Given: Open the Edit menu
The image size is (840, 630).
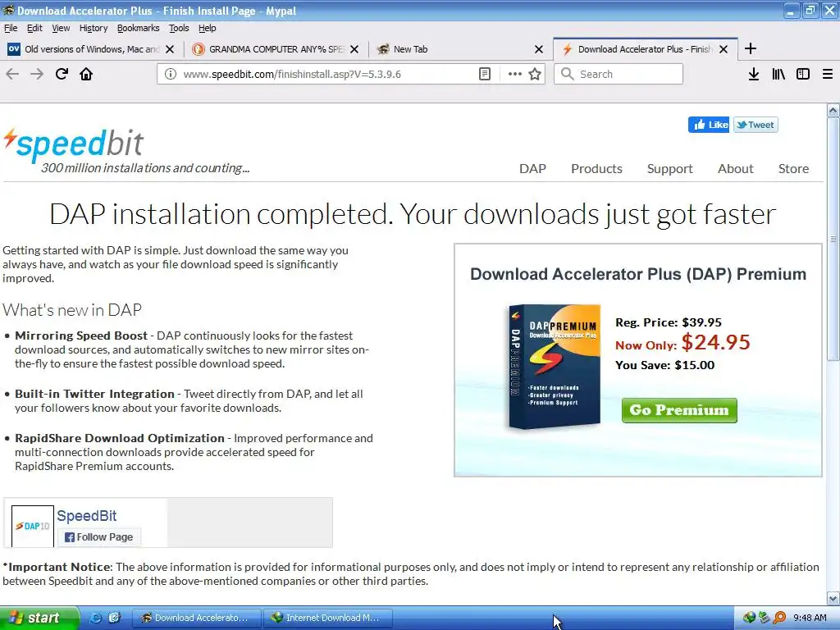Looking at the screenshot, I should point(34,28).
